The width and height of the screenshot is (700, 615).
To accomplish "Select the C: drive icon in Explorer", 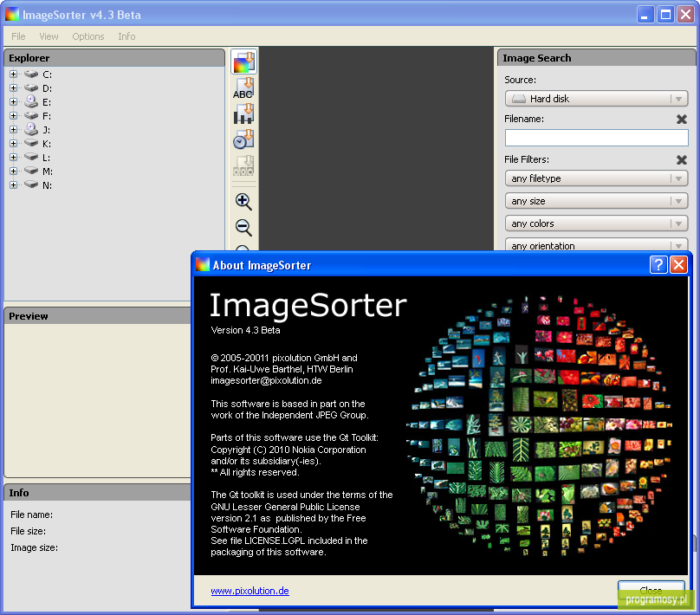I will click(x=31, y=74).
